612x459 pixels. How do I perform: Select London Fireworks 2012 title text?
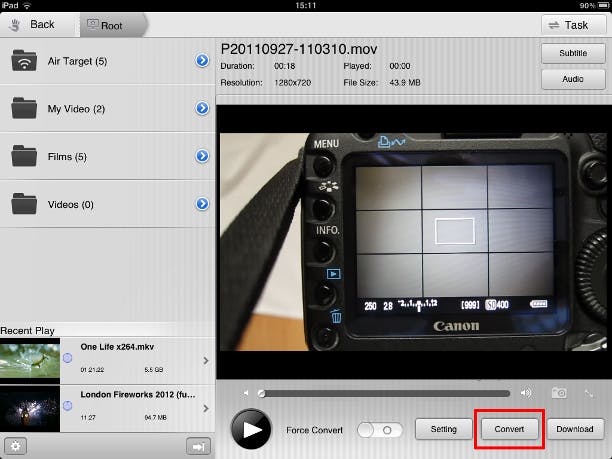[138, 395]
